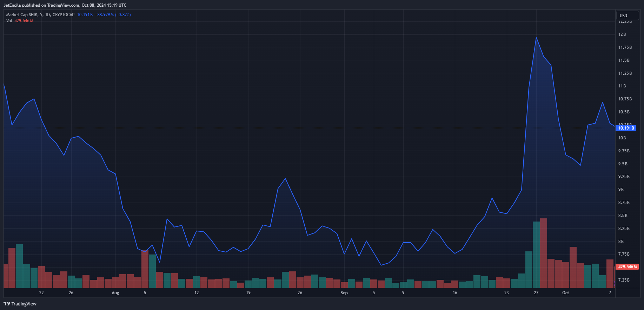Screen dimensions: 644x310
Task: Click the blue 10.191 B price axis tag
Action: pos(626,128)
